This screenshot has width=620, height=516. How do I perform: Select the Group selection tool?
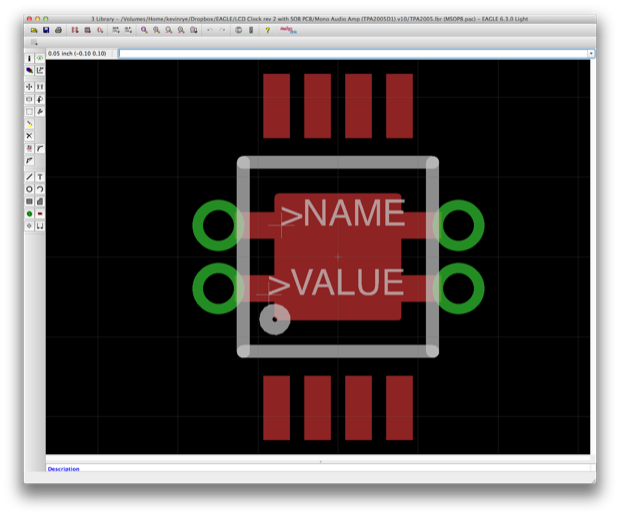pos(29,112)
